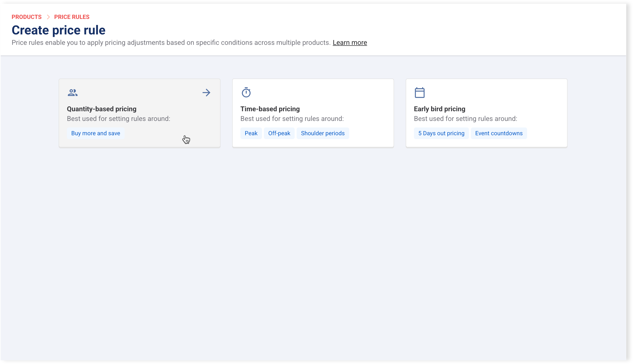Pick Early bird pricing card title
This screenshot has height=364, width=633.
point(439,109)
